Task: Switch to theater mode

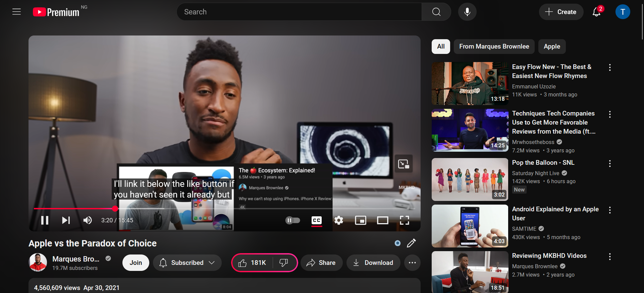Action: tap(382, 220)
